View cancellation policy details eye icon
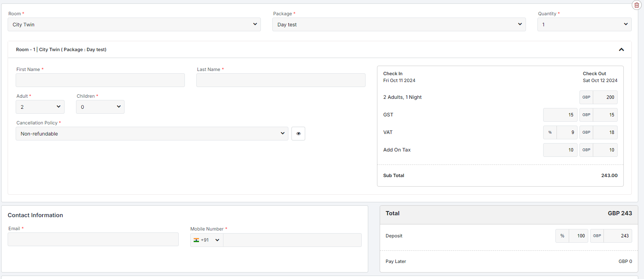The height and width of the screenshot is (279, 644). point(298,134)
